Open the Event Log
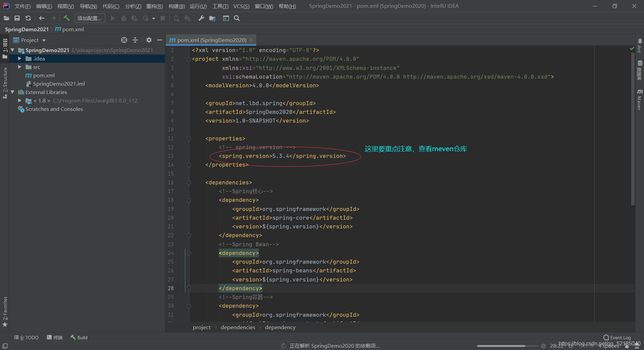The height and width of the screenshot is (350, 644). 617,338
